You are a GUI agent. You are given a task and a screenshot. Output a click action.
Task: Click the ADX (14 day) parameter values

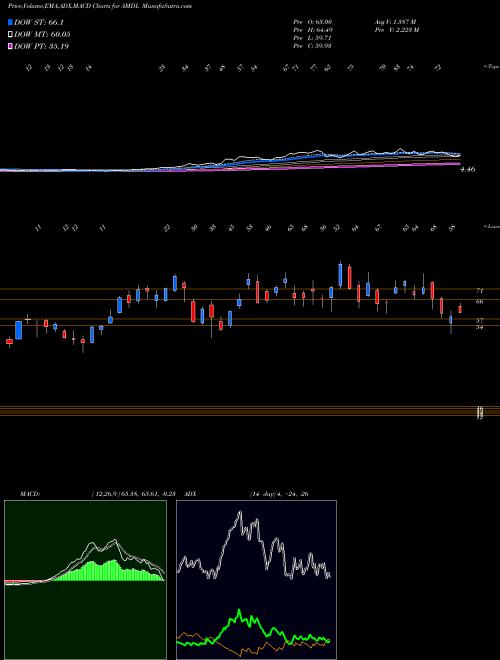(279, 494)
